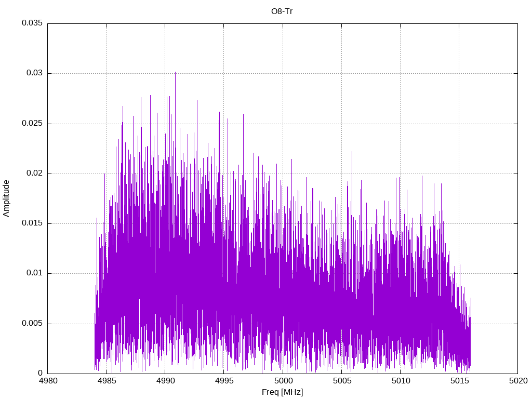
Task: Click the 4995 x-axis tick label
Action: [224, 381]
